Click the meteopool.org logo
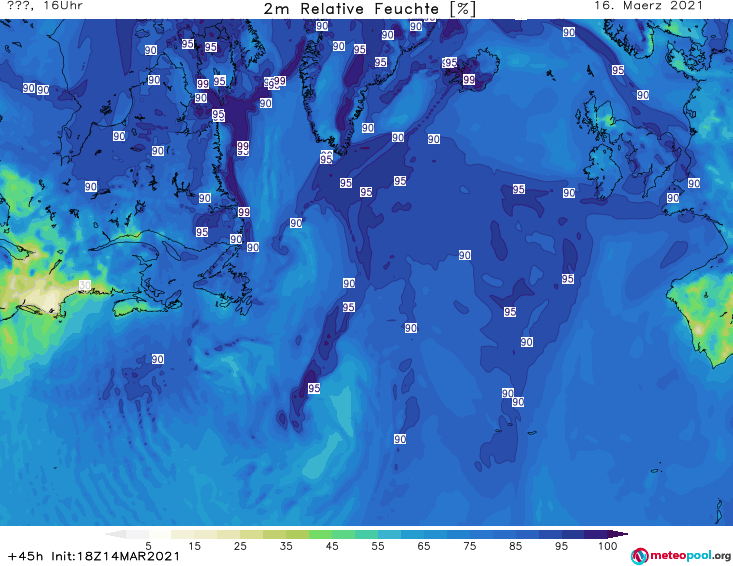This screenshot has height=566, width=733. (681, 556)
